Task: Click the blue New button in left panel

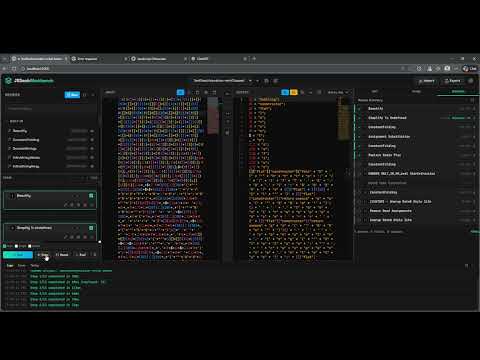Action: 72,95
